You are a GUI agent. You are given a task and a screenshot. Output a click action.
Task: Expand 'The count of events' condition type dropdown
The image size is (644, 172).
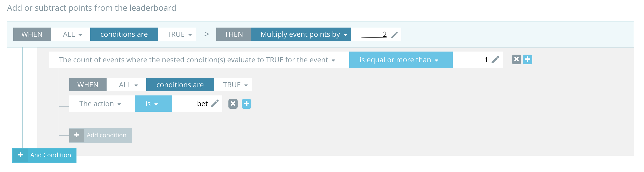click(197, 60)
